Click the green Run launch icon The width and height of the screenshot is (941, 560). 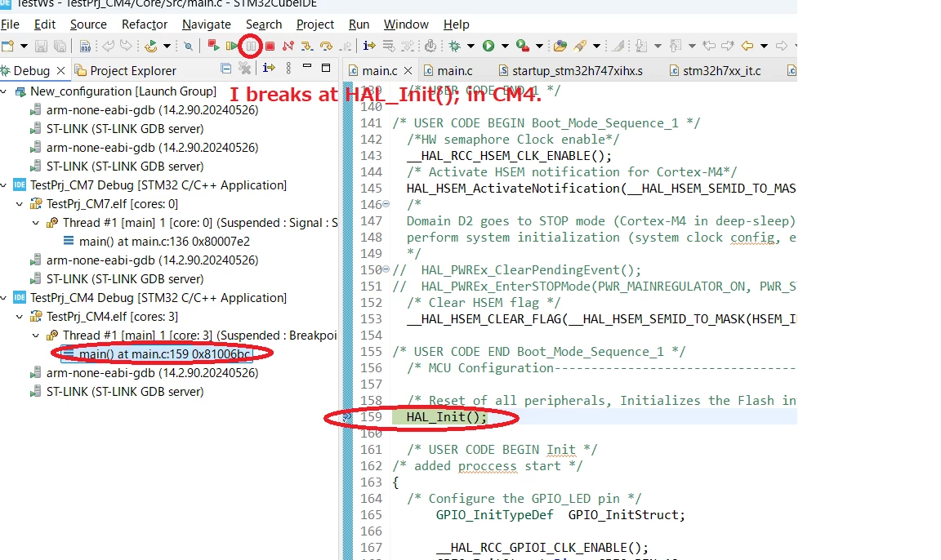[x=488, y=46]
